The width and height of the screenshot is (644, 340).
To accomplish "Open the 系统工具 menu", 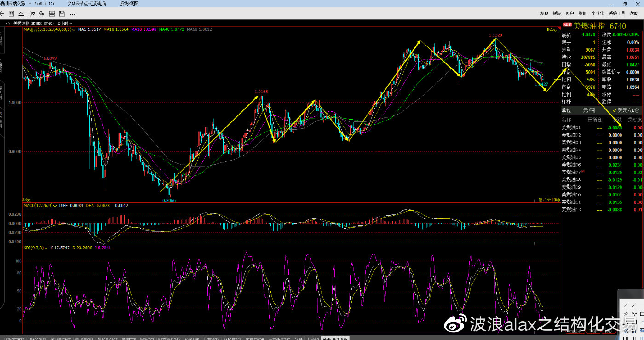I will click(617, 13).
